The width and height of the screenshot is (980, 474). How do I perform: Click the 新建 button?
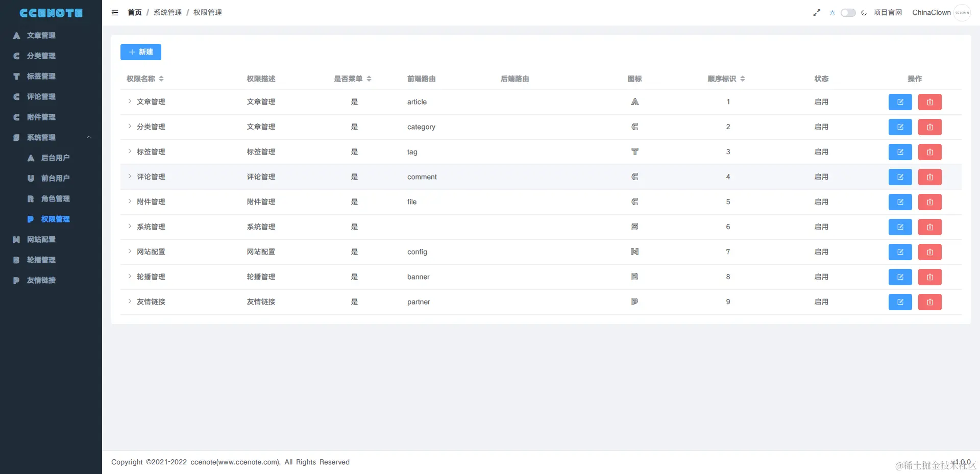point(141,52)
